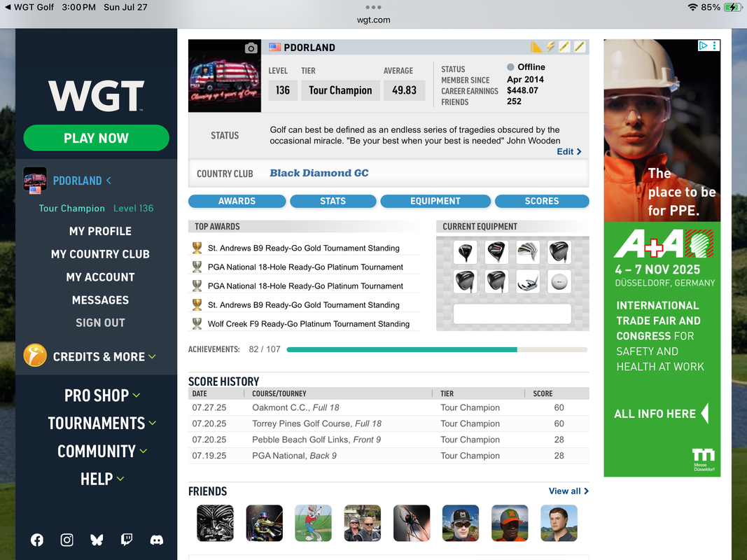The width and height of the screenshot is (747, 560).
Task: Click the trophy for PGA National Platinum Tournament, first entry
Action: [x=197, y=267]
